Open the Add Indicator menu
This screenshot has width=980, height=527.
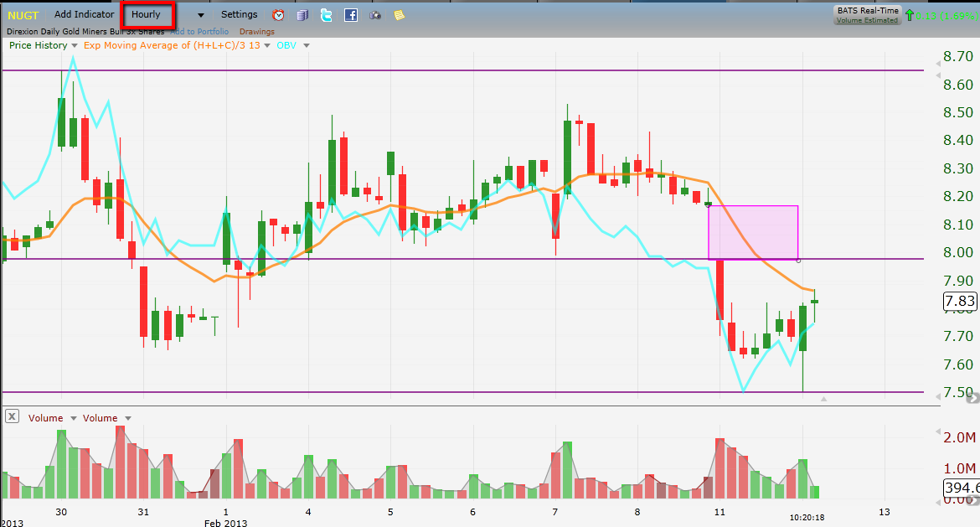click(x=84, y=14)
